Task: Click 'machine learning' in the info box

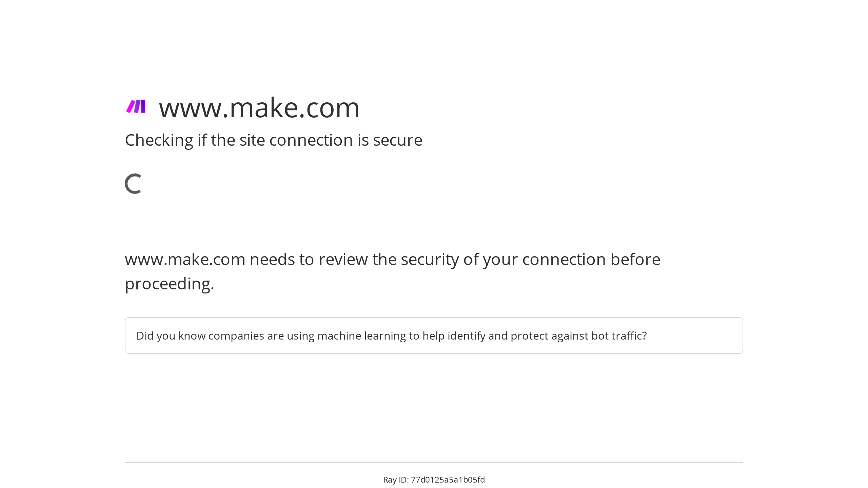Action: point(361,336)
